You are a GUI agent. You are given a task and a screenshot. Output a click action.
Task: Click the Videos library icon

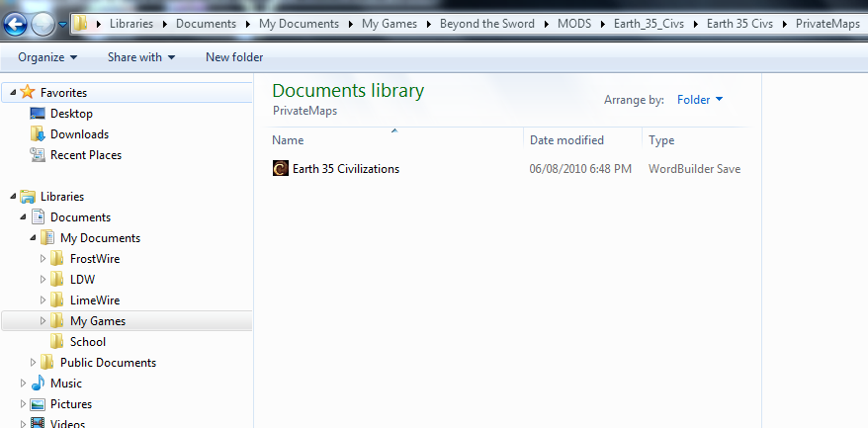(x=38, y=424)
